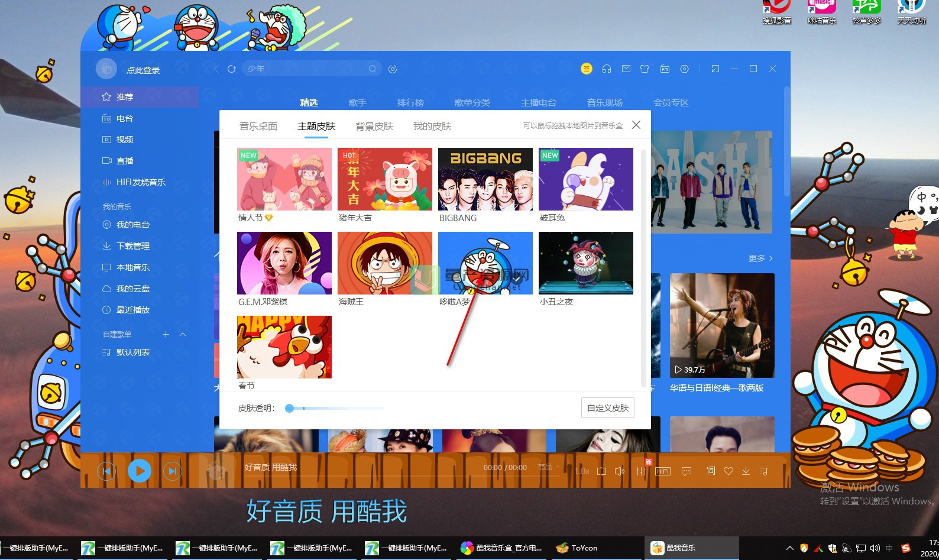Skip to the next track
The height and width of the screenshot is (560, 939).
(172, 471)
